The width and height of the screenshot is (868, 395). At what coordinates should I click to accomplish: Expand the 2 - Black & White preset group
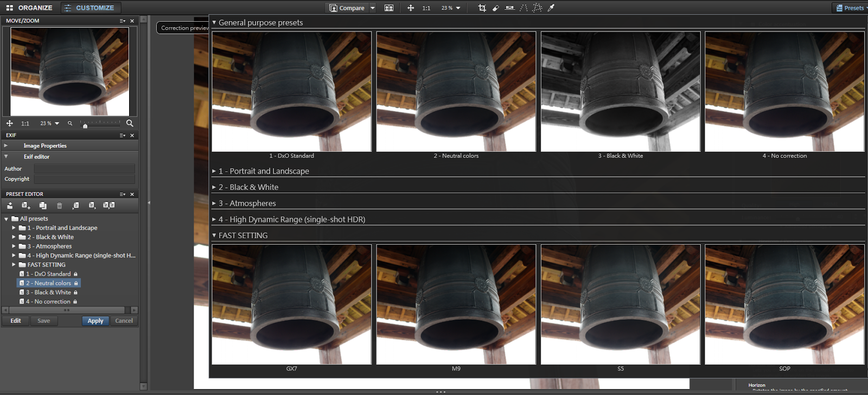[x=214, y=187]
